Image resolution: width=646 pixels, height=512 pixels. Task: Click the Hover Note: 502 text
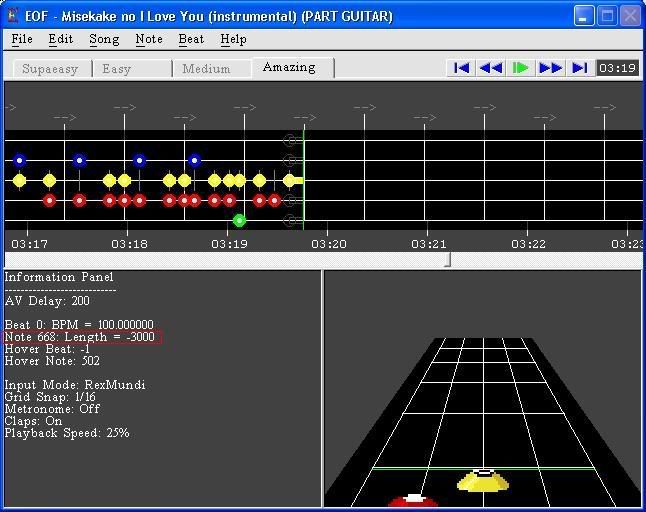[x=52, y=361]
